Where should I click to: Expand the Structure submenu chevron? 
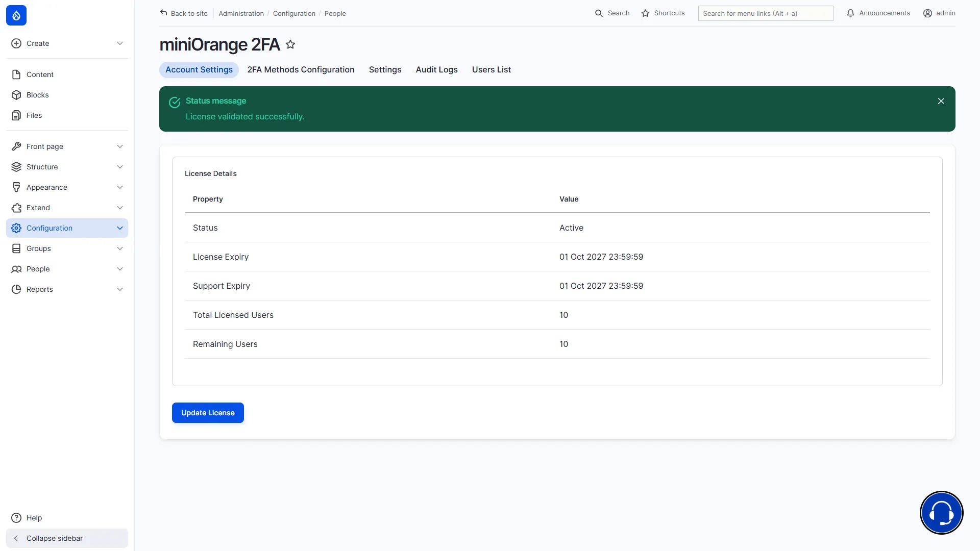tap(120, 167)
